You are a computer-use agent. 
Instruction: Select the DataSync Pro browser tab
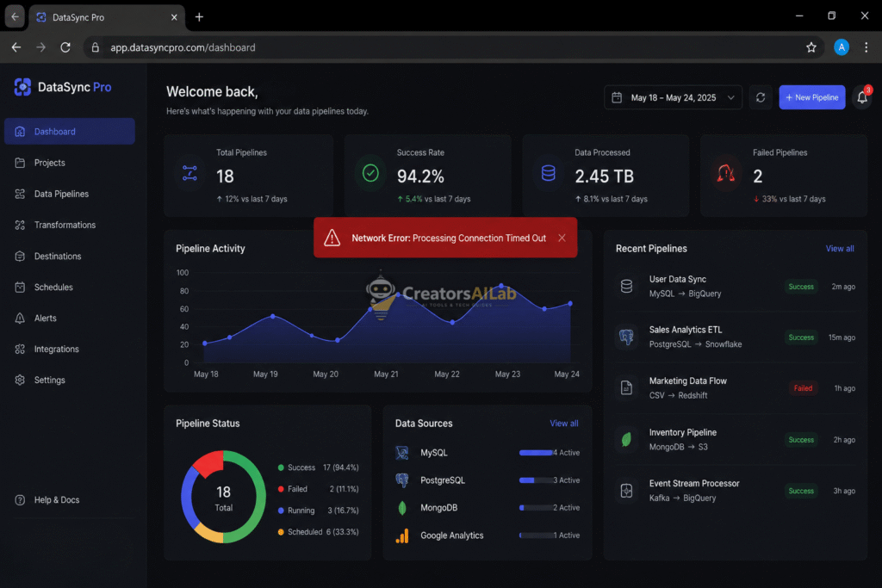[x=107, y=17]
